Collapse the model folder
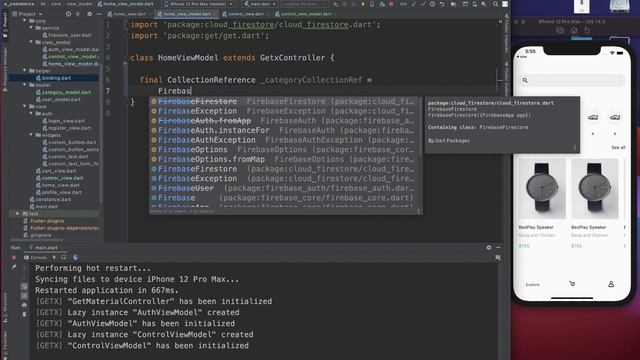The height and width of the screenshot is (360, 640). pos(25,85)
